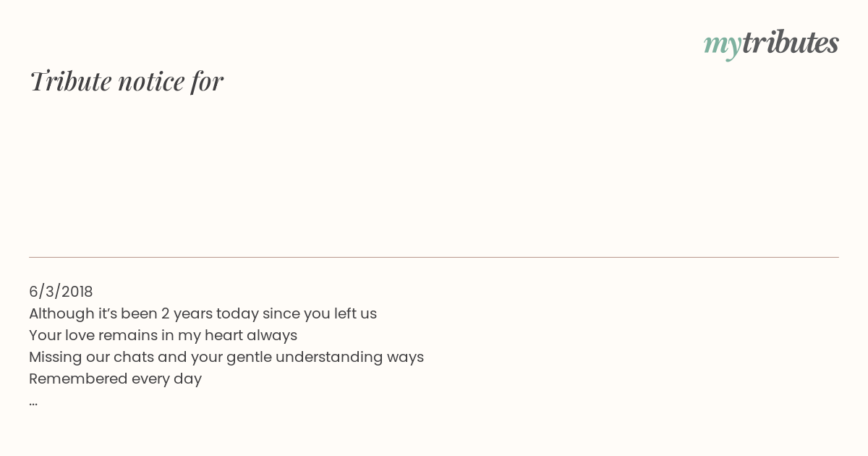Click the grey "tributes" word in logo
The width and height of the screenshot is (868, 456).
pyautogui.click(x=791, y=42)
